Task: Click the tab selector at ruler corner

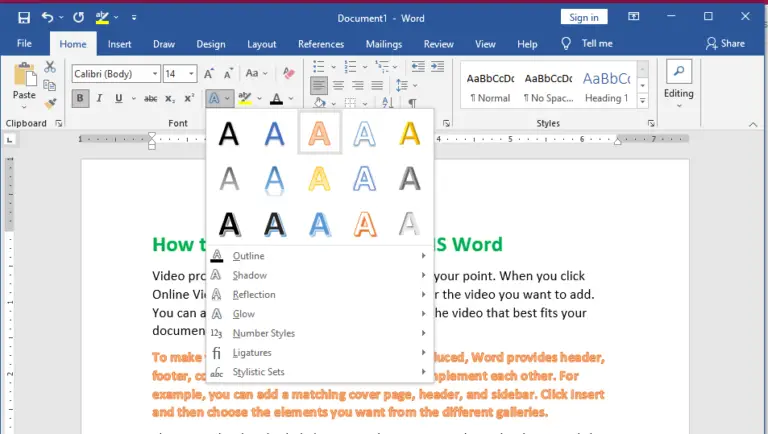Action: (x=9, y=141)
